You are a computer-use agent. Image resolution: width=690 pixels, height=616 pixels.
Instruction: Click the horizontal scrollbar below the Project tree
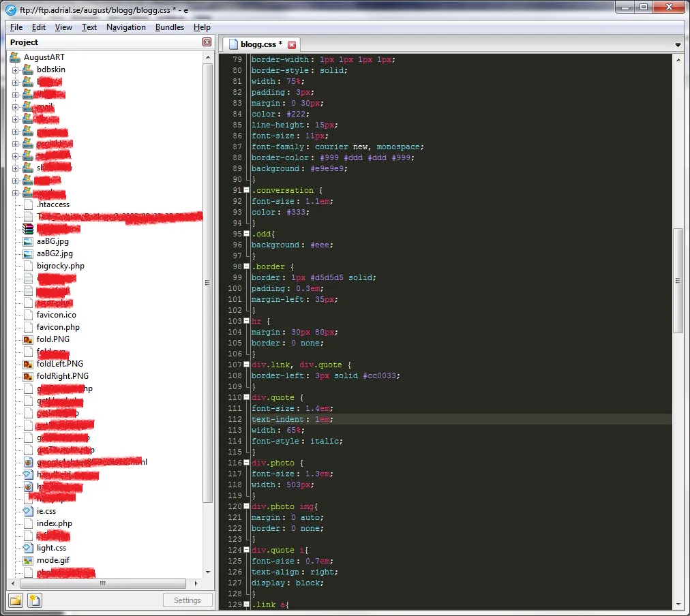[x=102, y=583]
